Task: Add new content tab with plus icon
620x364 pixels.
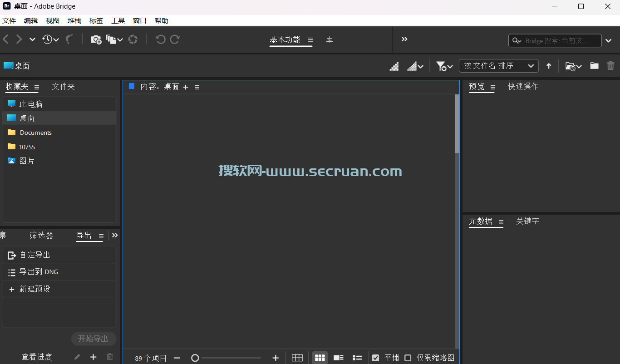Action: point(186,87)
